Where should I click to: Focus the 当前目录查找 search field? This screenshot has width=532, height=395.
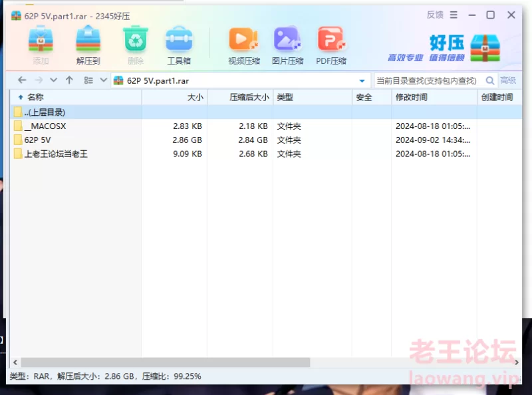click(429, 80)
